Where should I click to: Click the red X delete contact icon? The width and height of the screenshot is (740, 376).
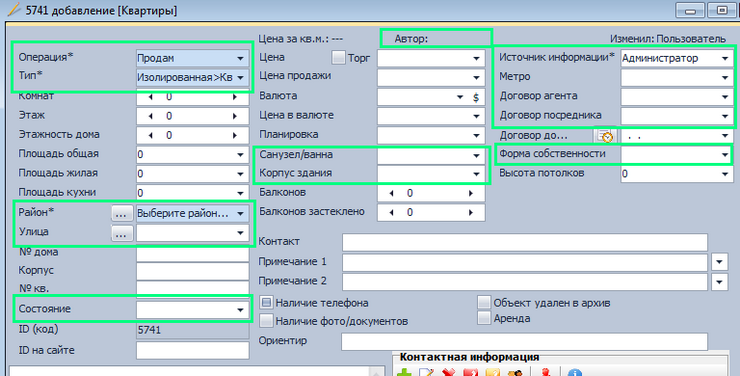click(x=448, y=373)
